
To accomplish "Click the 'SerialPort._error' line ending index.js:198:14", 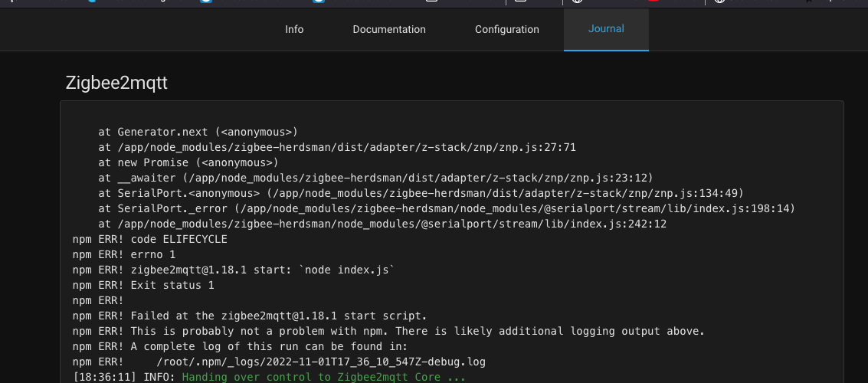I will [x=447, y=208].
